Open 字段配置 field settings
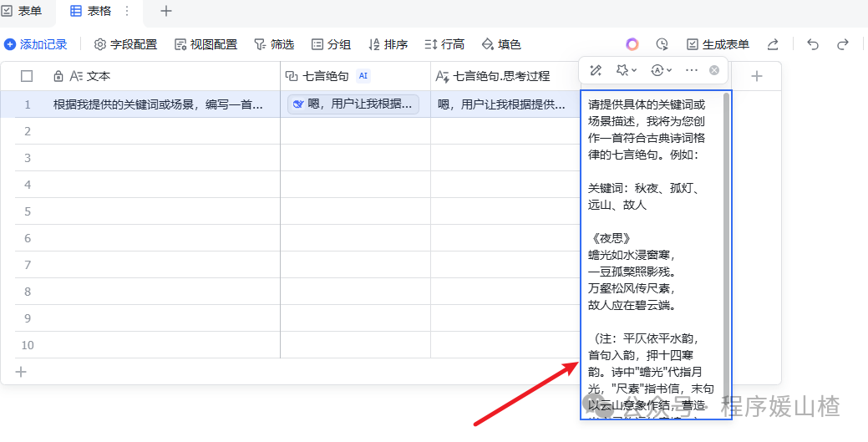This screenshot has width=868, height=442. pyautogui.click(x=125, y=44)
